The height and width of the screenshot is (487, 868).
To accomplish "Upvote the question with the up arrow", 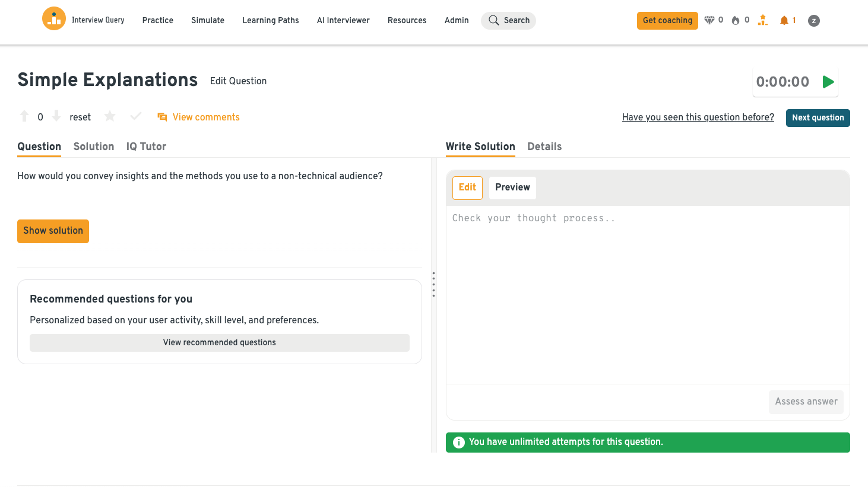I will point(24,116).
